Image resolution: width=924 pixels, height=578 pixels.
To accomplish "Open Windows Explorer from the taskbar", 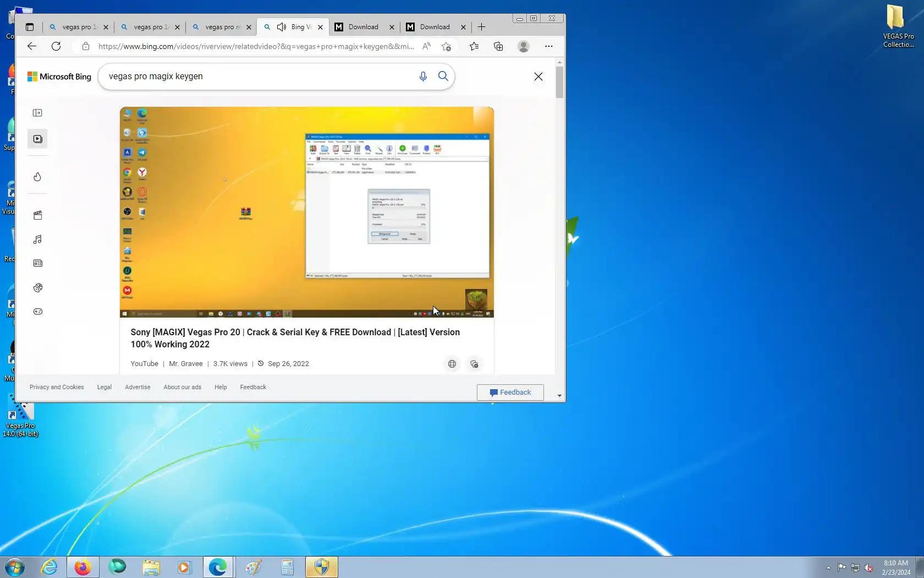I will coord(151,567).
